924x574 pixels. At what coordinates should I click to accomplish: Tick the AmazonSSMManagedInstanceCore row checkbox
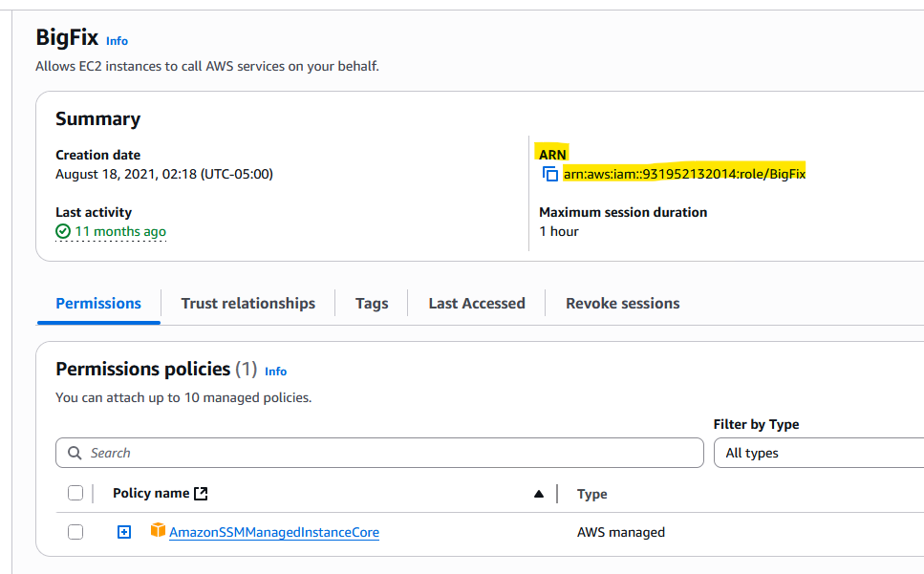(75, 532)
